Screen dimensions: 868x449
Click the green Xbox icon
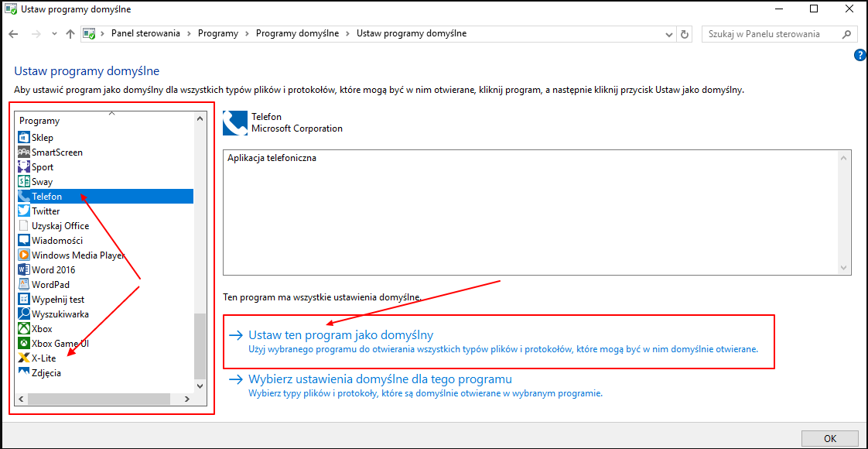(x=24, y=329)
